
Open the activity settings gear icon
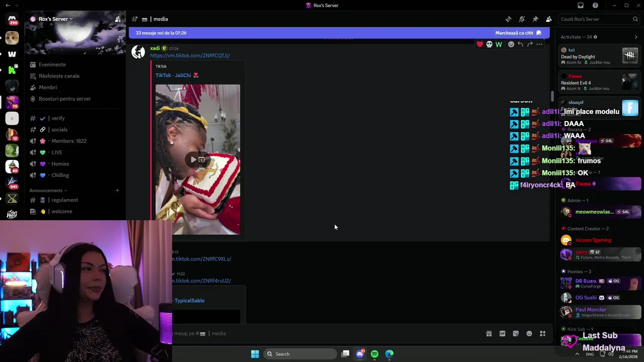(x=596, y=37)
